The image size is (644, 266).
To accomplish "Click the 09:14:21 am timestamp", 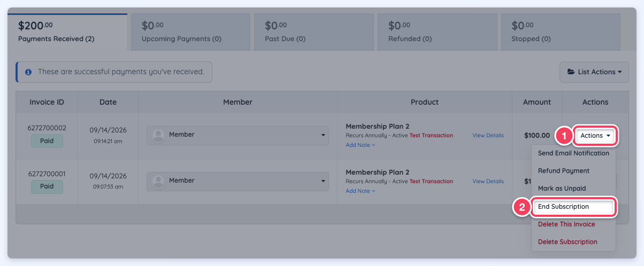I will click(108, 142).
